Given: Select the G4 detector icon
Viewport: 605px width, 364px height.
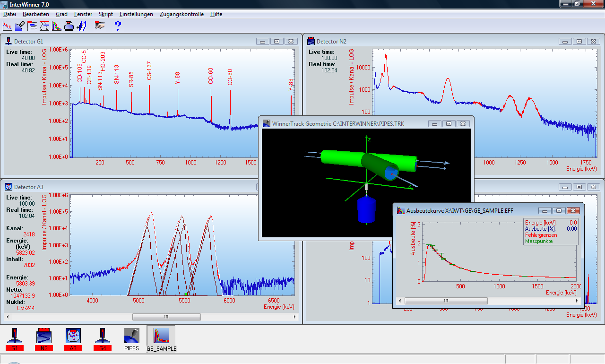Looking at the screenshot, I should pyautogui.click(x=103, y=339).
